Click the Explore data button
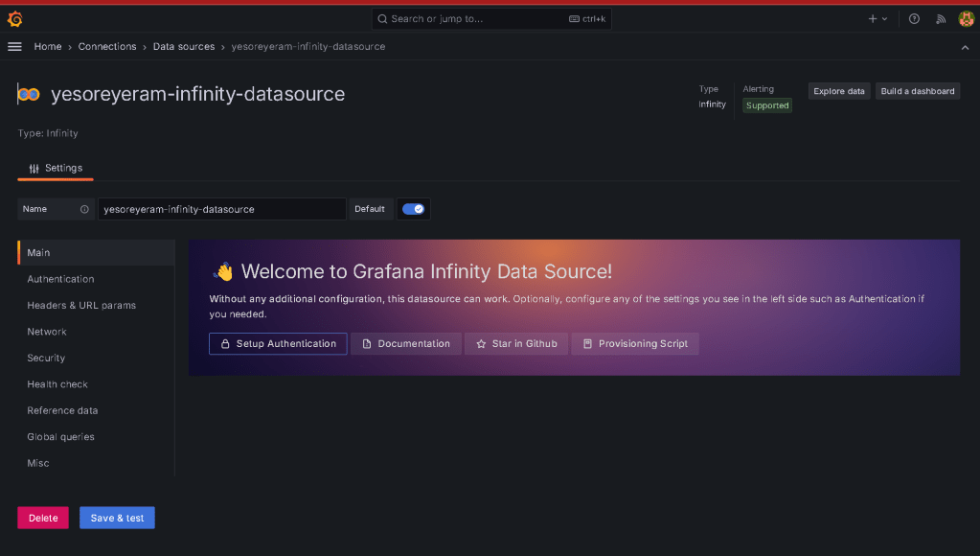Viewport: 980px width, 556px height. point(839,91)
